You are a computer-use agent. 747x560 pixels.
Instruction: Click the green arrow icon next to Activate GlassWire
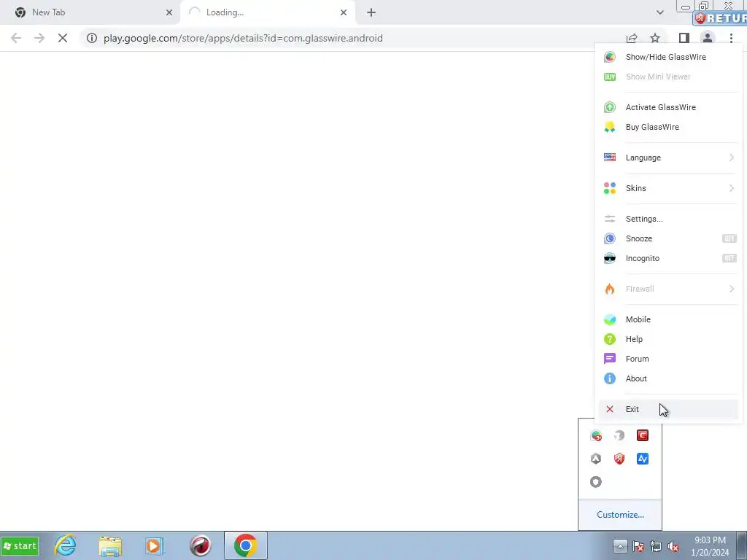[609, 107]
